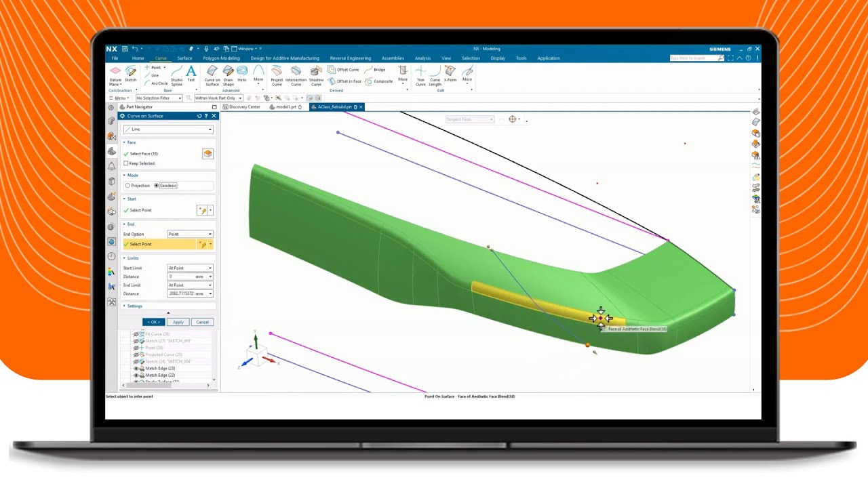Activate the Curve on Surface tool
This screenshot has height=488, width=868.
212,76
